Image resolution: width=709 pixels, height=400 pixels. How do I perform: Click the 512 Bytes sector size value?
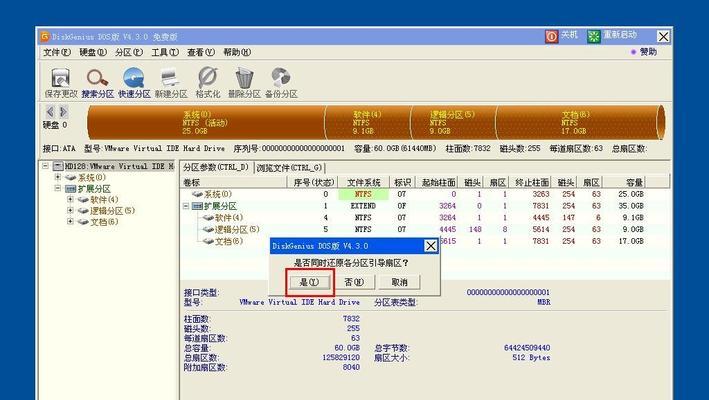click(x=531, y=357)
